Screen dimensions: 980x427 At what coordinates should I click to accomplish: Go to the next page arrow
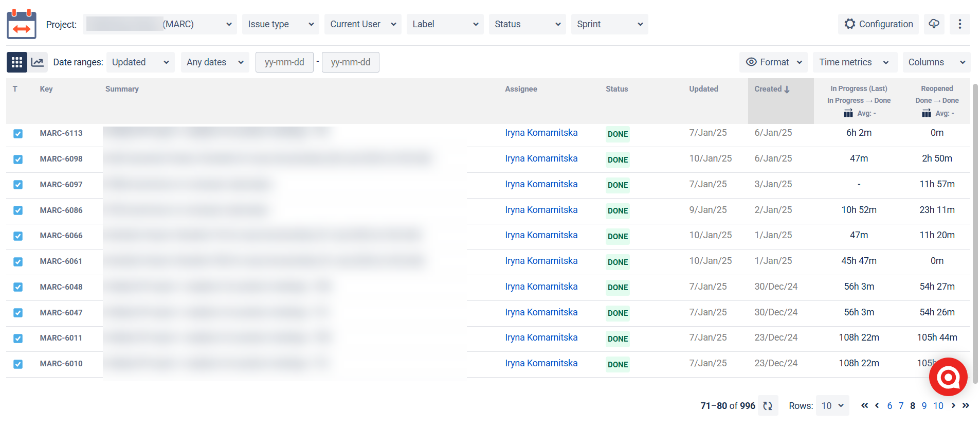tap(953, 405)
